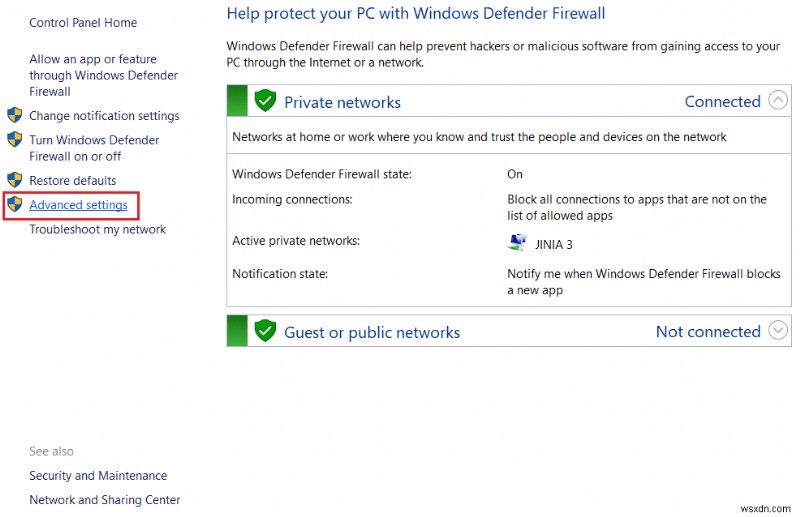Expand the Guest or public networks chevron

(x=778, y=331)
